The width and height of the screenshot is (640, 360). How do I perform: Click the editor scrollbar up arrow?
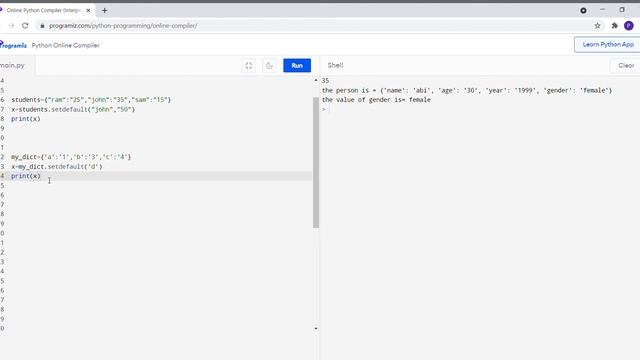316,80
